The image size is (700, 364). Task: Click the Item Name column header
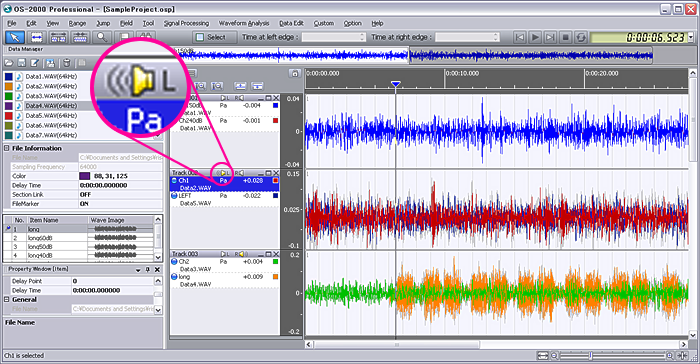coord(58,220)
